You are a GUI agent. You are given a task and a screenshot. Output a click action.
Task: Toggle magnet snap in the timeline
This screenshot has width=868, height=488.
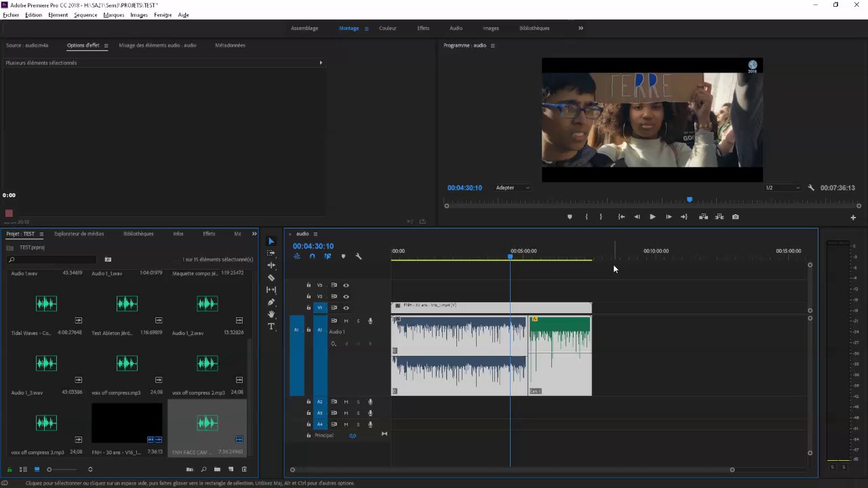(312, 256)
